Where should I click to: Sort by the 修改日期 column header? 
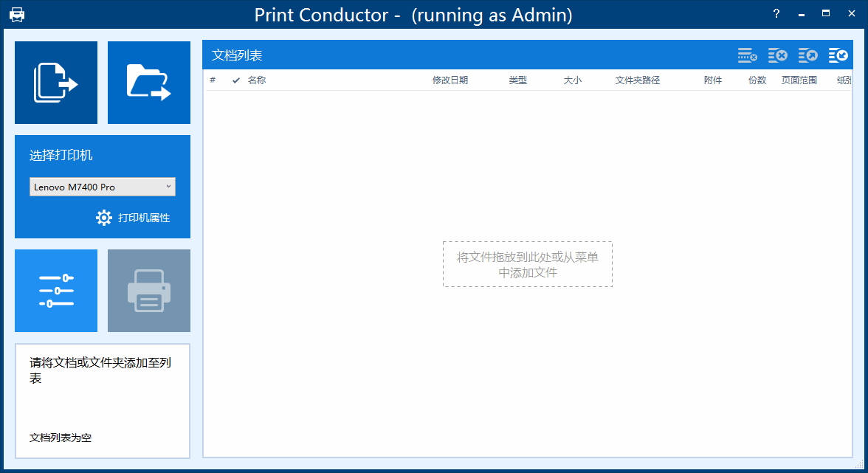450,80
